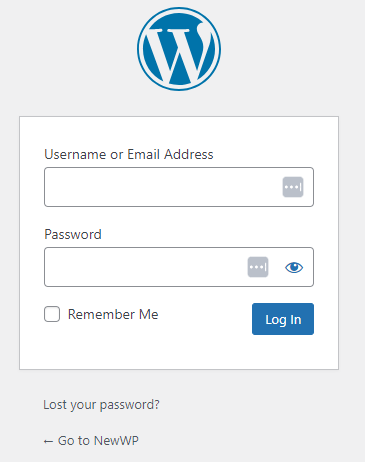Screen dimensions: 365x462
Task: Click empty white area inside login form
Action: (x=179, y=353)
